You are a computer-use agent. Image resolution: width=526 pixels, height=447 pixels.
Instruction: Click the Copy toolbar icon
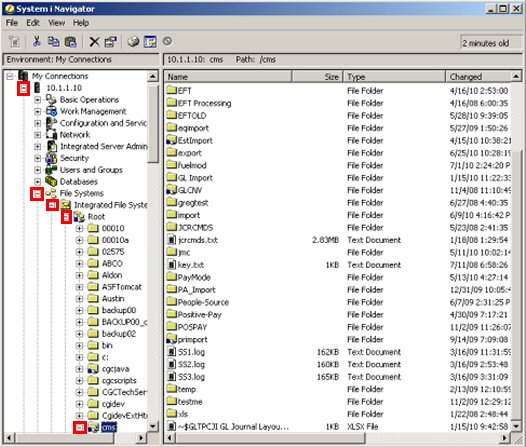point(53,42)
